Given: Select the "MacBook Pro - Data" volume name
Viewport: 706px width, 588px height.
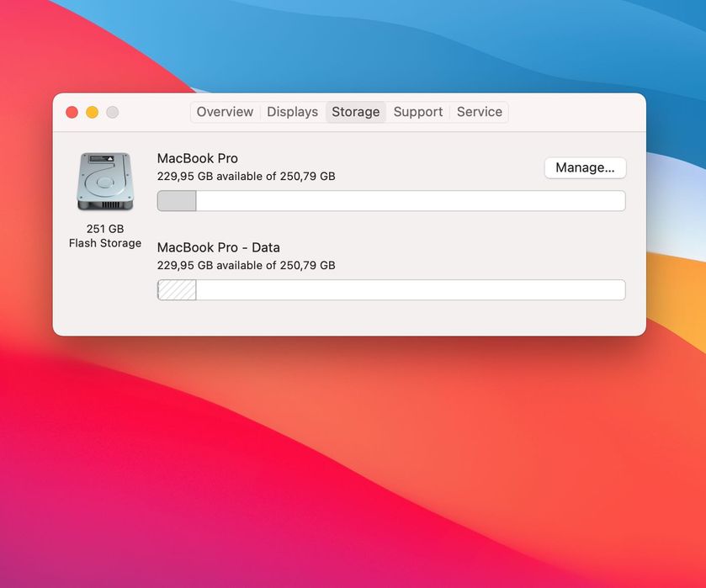Looking at the screenshot, I should [x=219, y=247].
